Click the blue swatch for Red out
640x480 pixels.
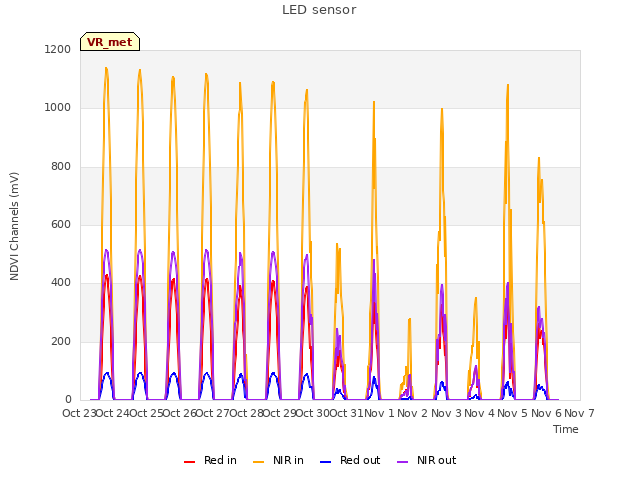point(326,462)
